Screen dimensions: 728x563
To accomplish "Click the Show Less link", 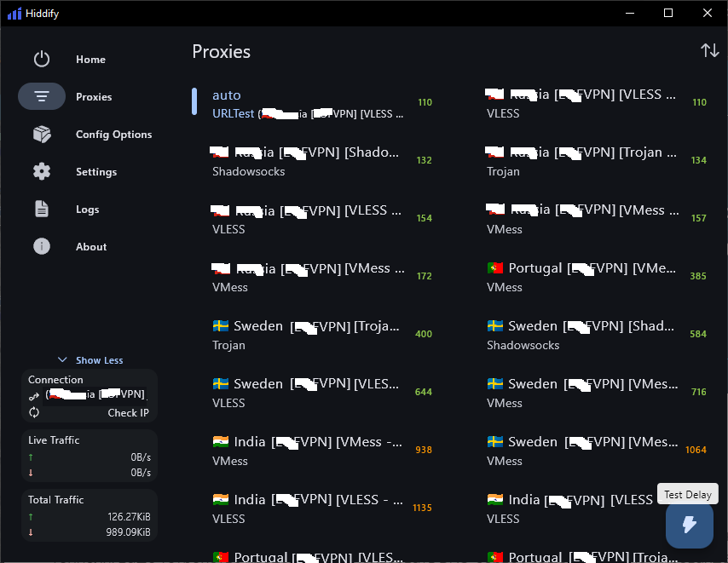I will coord(100,360).
